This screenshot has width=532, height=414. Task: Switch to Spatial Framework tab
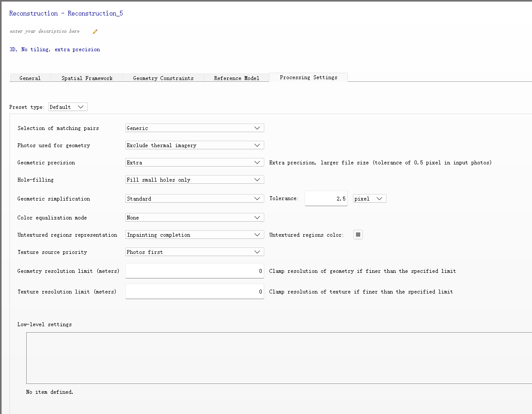point(87,78)
